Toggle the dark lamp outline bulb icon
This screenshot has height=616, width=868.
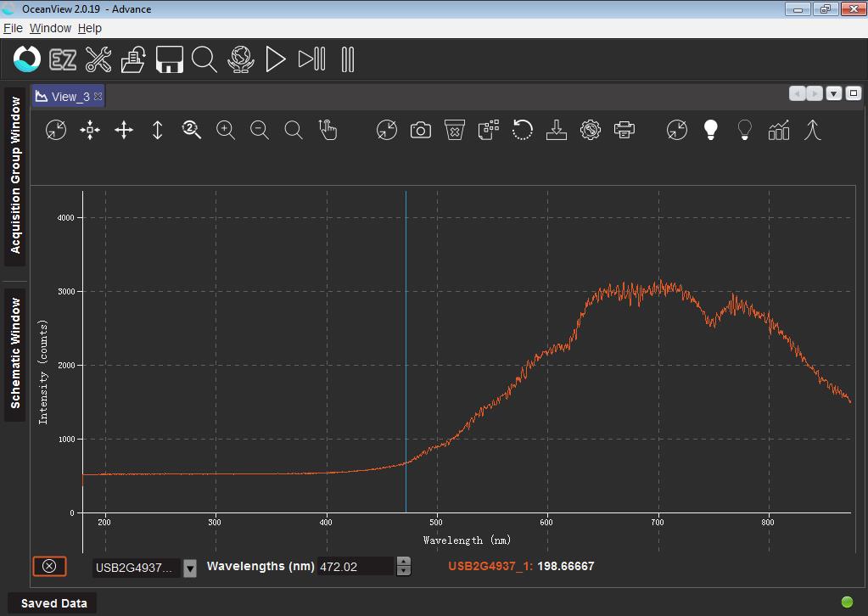pyautogui.click(x=744, y=130)
